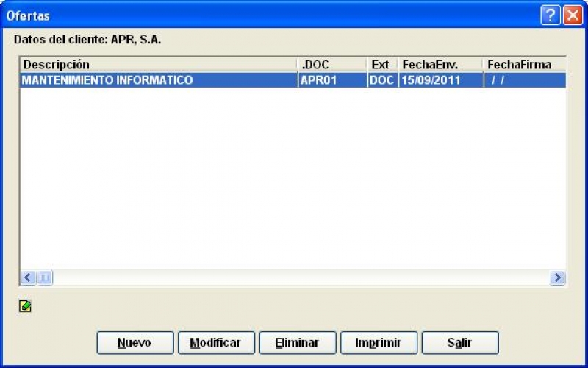Delete the offer using Eliminar

(x=298, y=342)
